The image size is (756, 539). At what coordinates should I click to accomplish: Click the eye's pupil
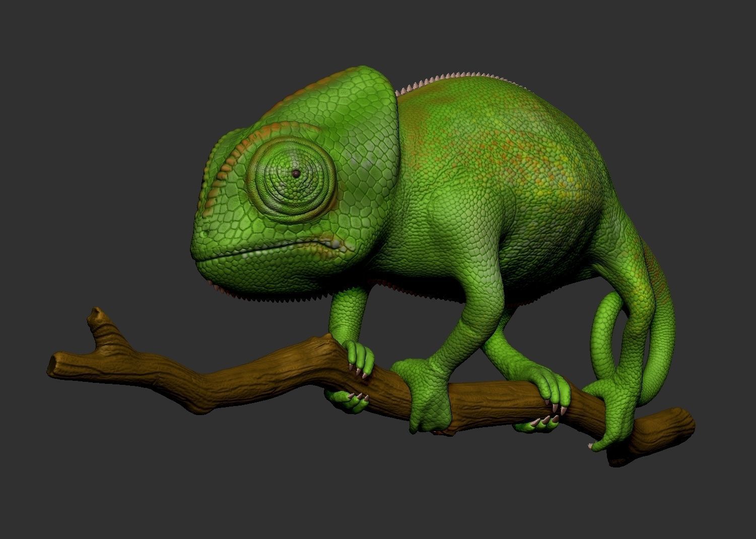tap(295, 173)
